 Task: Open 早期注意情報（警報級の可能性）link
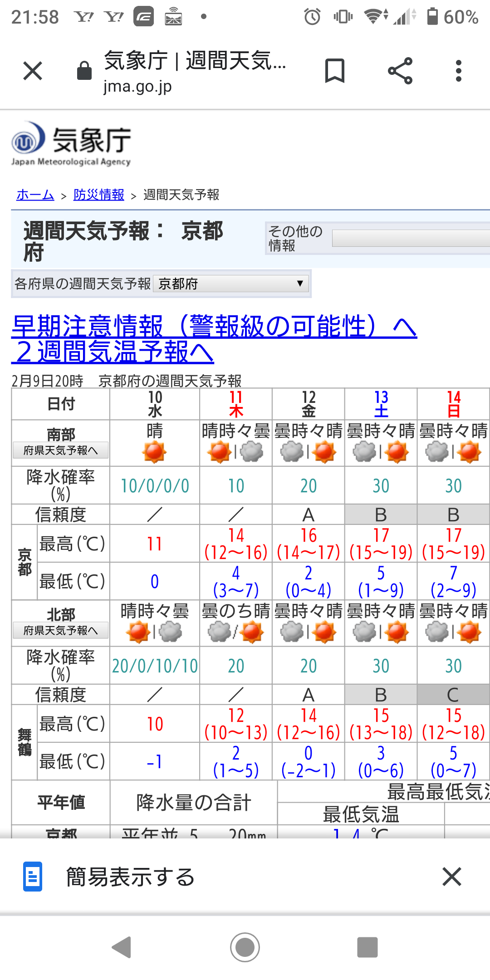214,326
